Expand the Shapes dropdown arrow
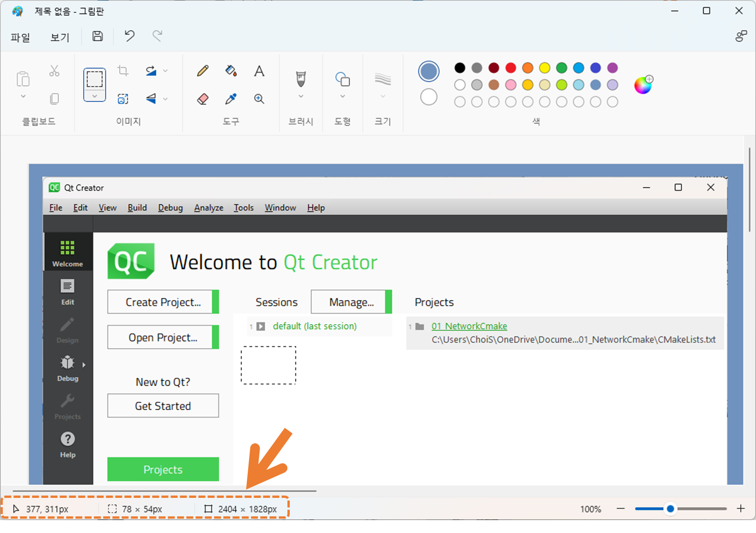The width and height of the screenshot is (756, 533). click(342, 96)
